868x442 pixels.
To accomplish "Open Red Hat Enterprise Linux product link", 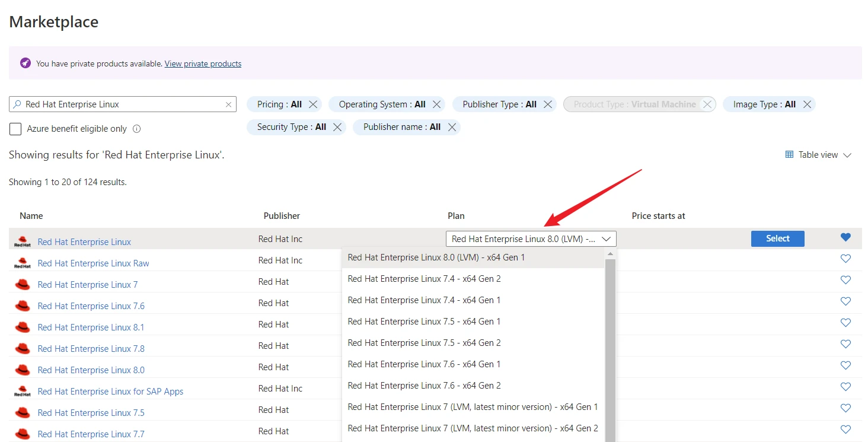I will [x=84, y=242].
